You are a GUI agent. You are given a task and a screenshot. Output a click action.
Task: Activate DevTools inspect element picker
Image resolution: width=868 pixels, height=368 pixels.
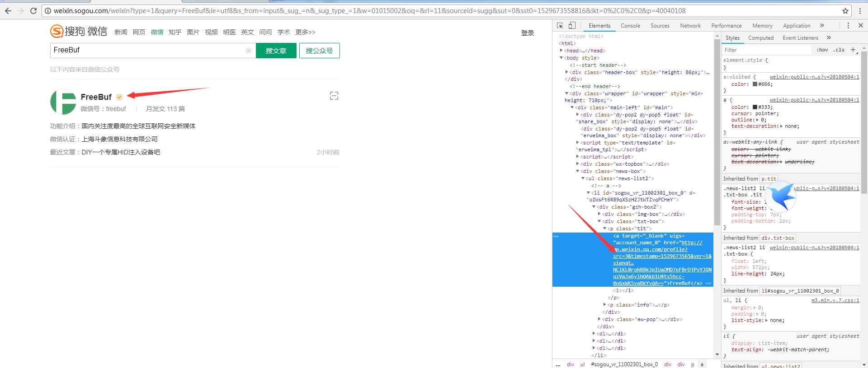click(560, 26)
